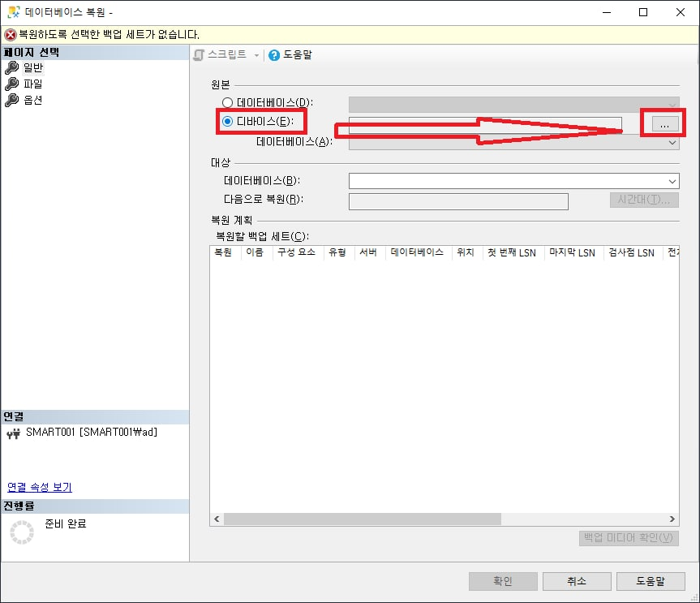The height and width of the screenshot is (603, 700).
Task: Click the 다음으로 복원(R) input field
Action: coord(458,201)
